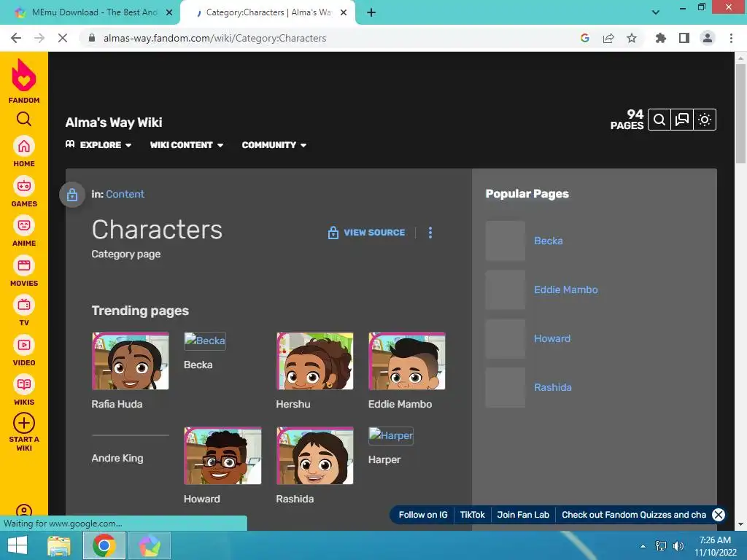Open Eddie Mambo in Popular Pages
The height and width of the screenshot is (560, 747).
coord(566,289)
